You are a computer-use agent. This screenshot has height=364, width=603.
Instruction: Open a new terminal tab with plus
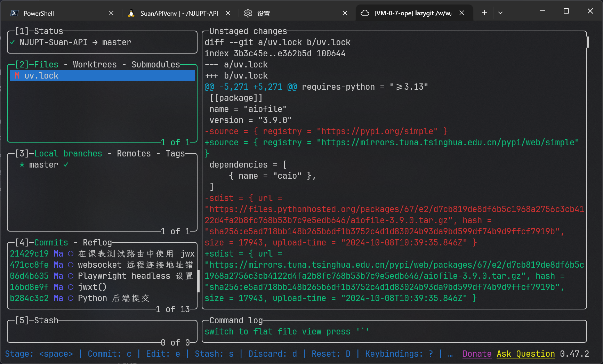point(484,13)
